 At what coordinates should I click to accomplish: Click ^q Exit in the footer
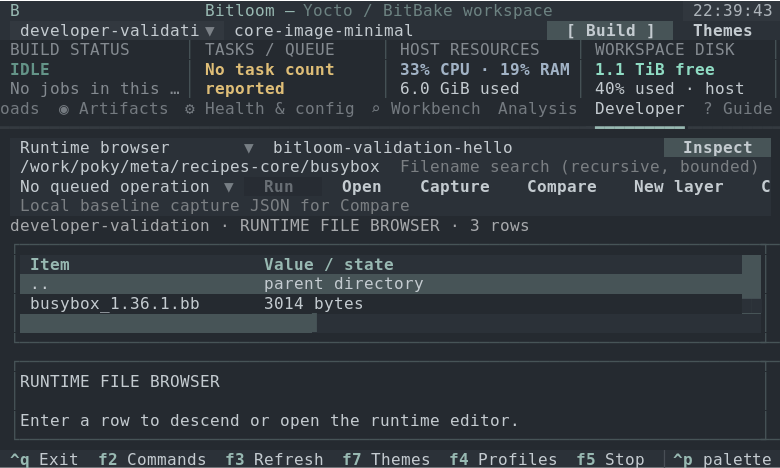coord(44,459)
